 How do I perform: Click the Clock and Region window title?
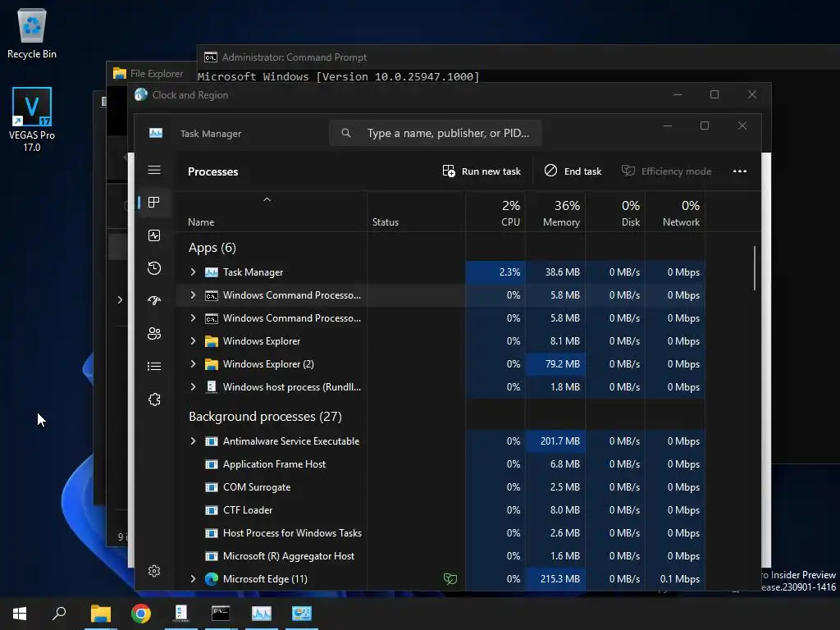190,95
